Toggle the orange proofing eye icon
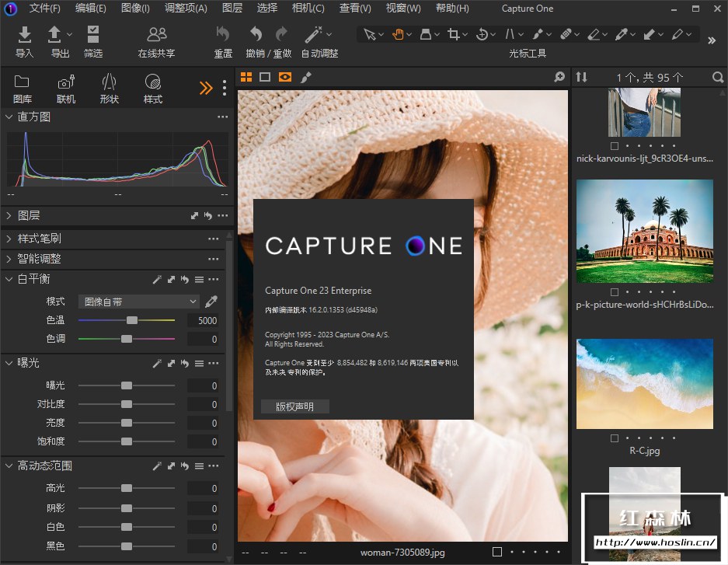 pos(285,77)
